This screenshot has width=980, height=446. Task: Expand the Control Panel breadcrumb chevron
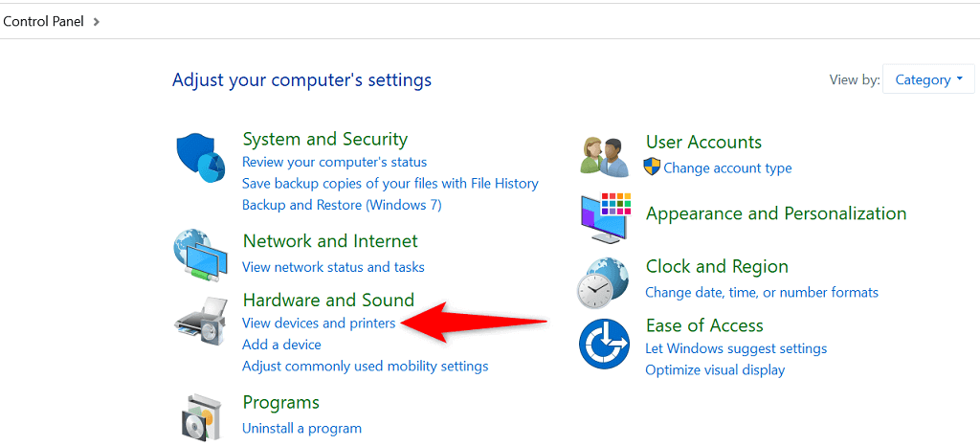point(97,20)
